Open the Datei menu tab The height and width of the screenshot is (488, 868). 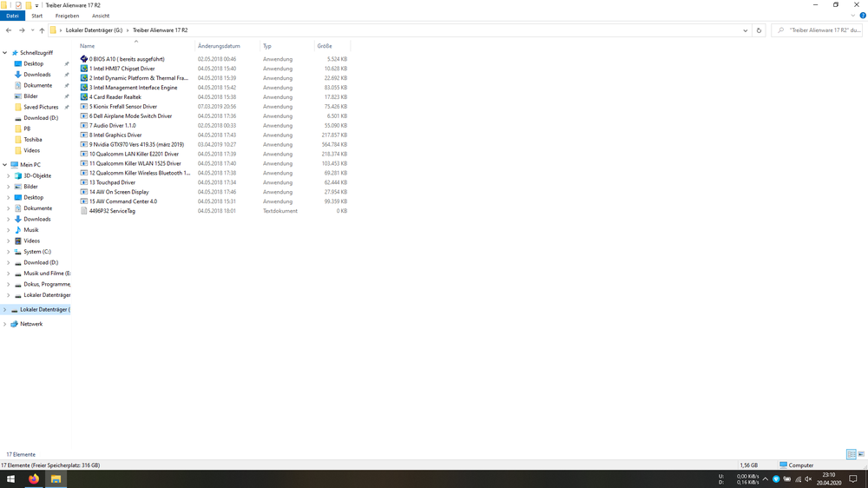click(x=12, y=16)
